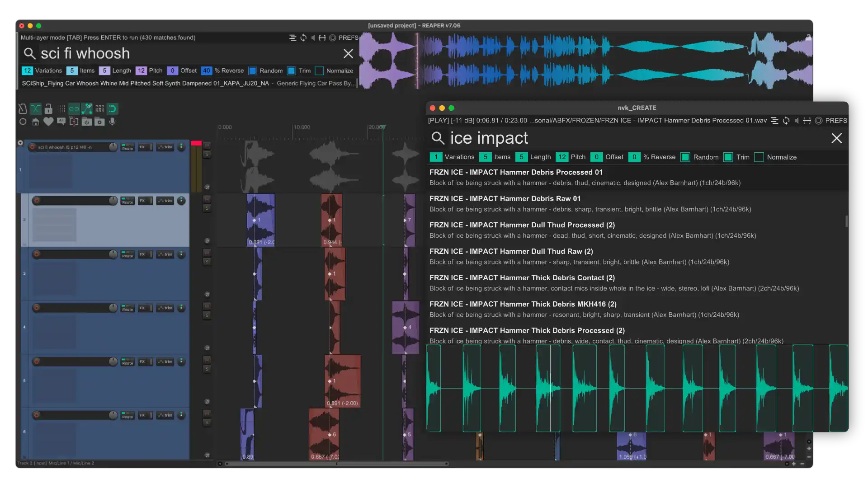The height and width of the screenshot is (488, 868).
Task: Toggle the Normalize checkbox in ice impact search
Action: point(759,157)
